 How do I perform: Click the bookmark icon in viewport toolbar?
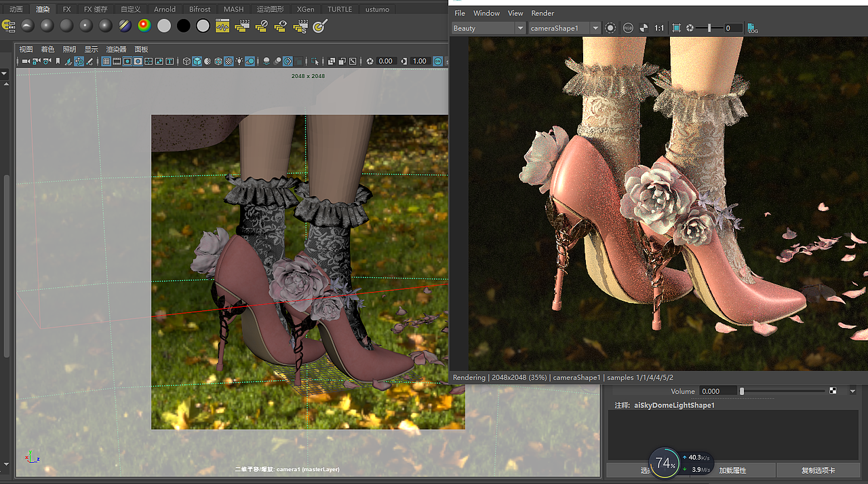click(x=58, y=61)
